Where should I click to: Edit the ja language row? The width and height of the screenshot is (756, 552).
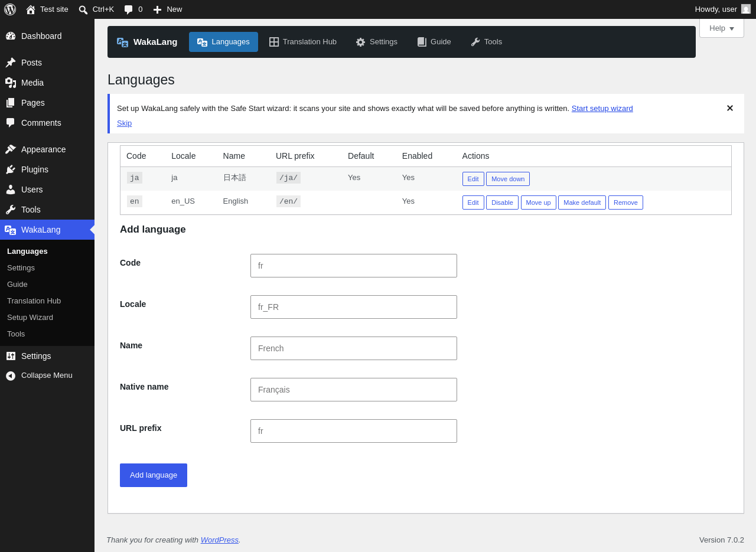[x=473, y=179]
